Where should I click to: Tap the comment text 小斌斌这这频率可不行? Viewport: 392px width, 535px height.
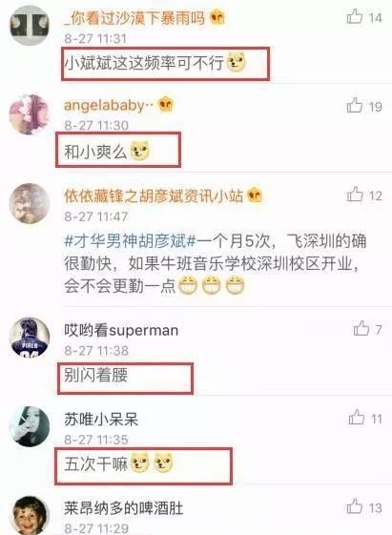pyautogui.click(x=144, y=63)
